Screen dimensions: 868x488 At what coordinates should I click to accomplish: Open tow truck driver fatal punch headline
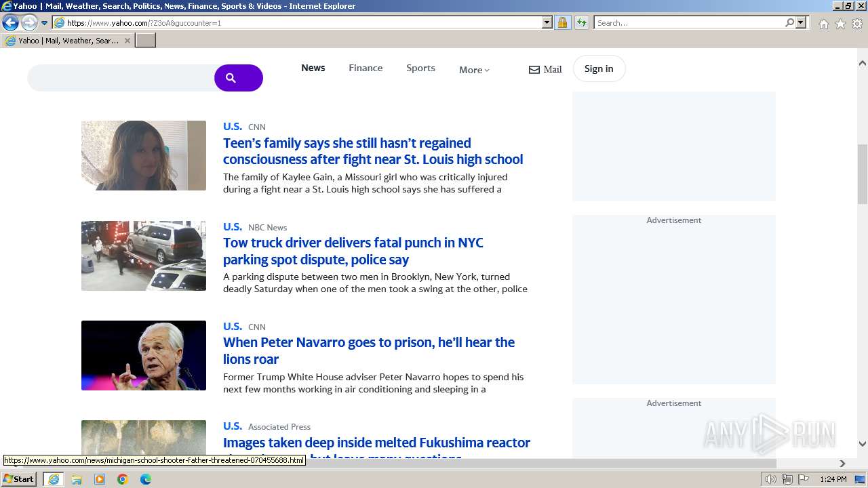tap(353, 251)
